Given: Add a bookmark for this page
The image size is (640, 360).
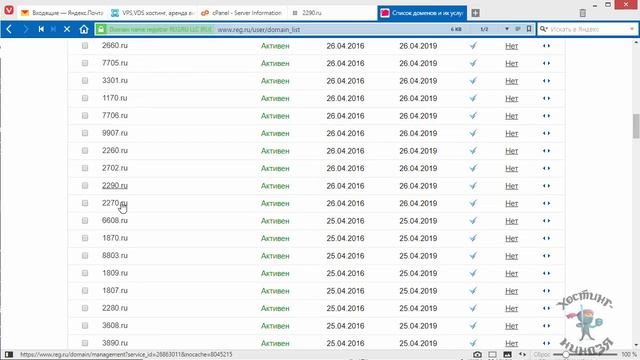Looking at the screenshot, I should [529, 29].
